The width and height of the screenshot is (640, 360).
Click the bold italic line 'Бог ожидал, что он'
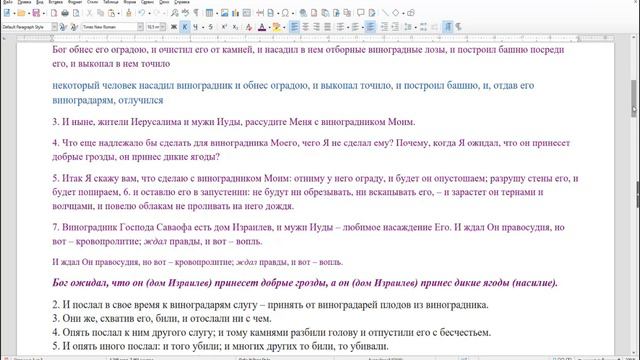pyautogui.click(x=98, y=283)
